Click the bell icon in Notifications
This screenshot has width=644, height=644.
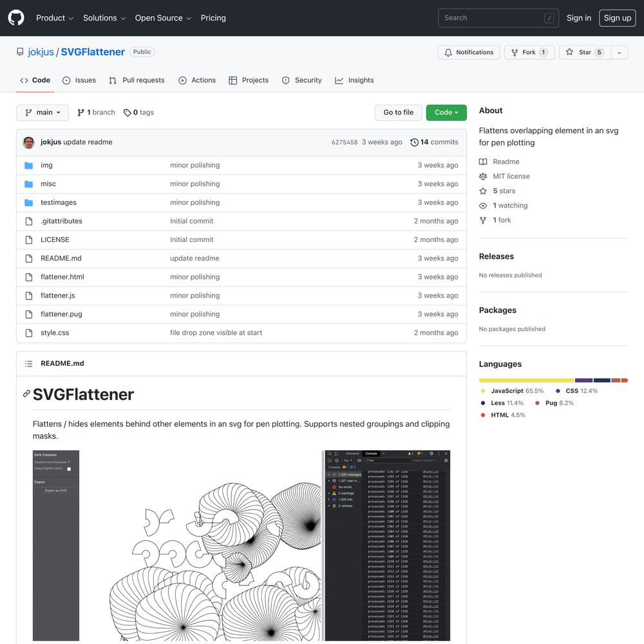(448, 53)
